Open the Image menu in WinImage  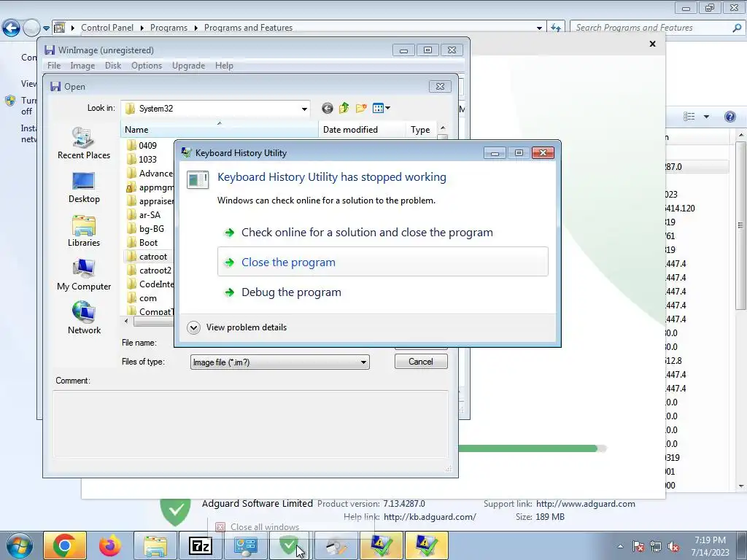point(82,65)
